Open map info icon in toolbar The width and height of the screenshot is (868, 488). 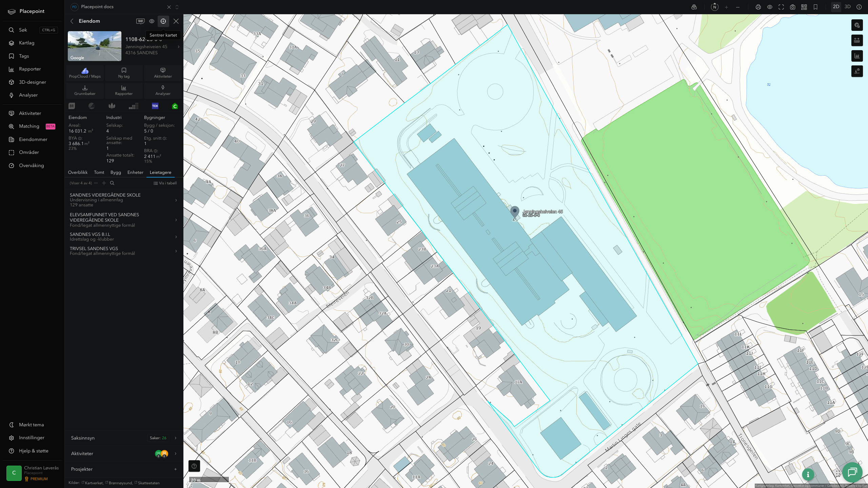coord(859,7)
